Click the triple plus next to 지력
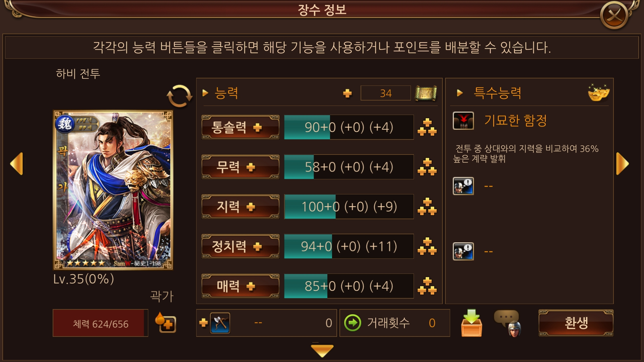Screen dimensions: 644x362 pyautogui.click(x=427, y=207)
